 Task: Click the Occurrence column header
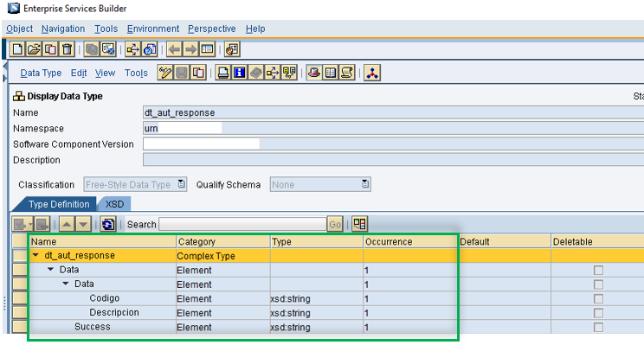coord(410,241)
